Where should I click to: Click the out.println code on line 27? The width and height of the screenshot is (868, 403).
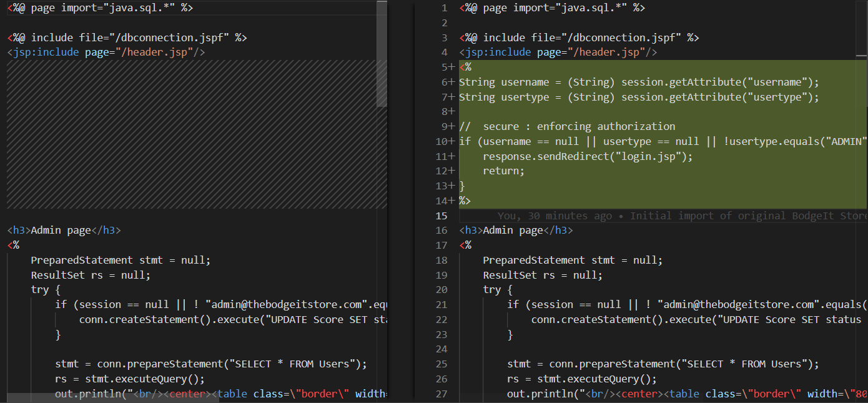688,394
